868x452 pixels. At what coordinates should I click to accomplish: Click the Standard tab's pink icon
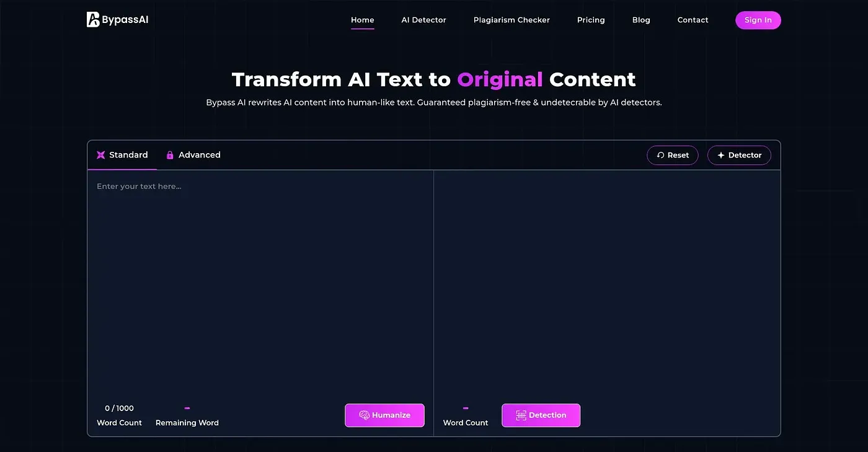101,155
